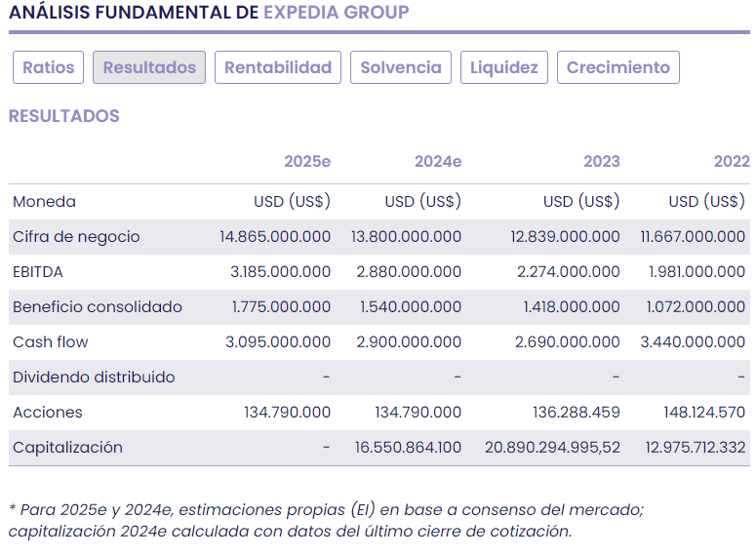
Task: Select the value 1.540.000.000
Action: [411, 307]
